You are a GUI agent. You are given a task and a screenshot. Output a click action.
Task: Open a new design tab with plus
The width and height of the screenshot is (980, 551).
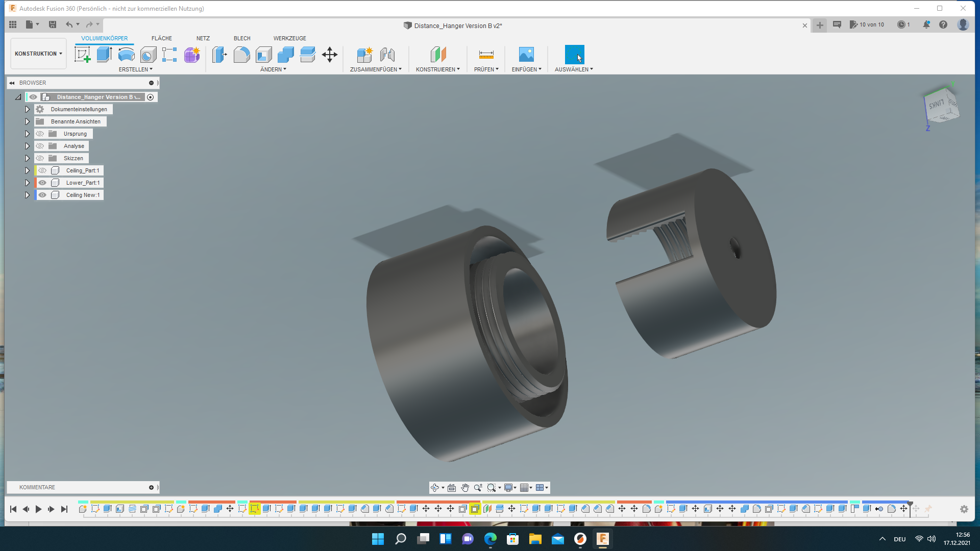tap(820, 25)
